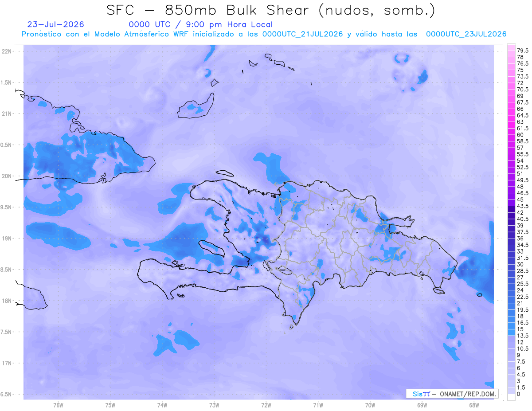Click the longitude label "75W"
The image size is (532, 411).
110,405
